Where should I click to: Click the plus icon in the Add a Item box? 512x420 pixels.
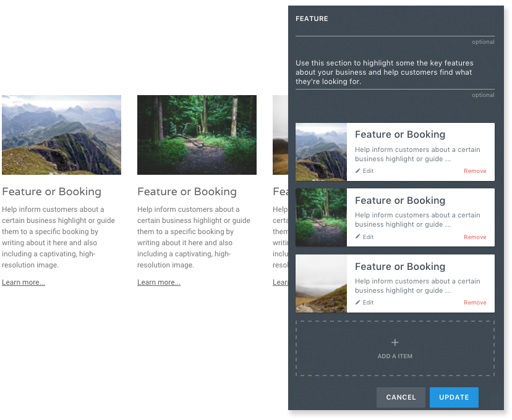coord(395,342)
